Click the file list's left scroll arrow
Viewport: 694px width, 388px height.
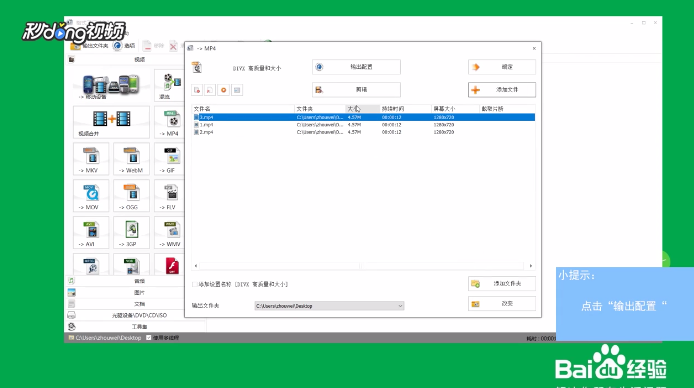pos(196,266)
